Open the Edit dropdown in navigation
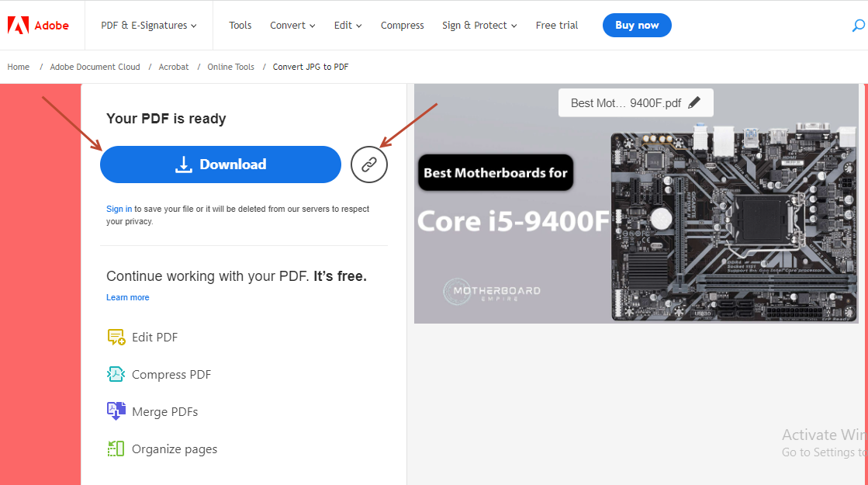The width and height of the screenshot is (868, 485). 348,26
